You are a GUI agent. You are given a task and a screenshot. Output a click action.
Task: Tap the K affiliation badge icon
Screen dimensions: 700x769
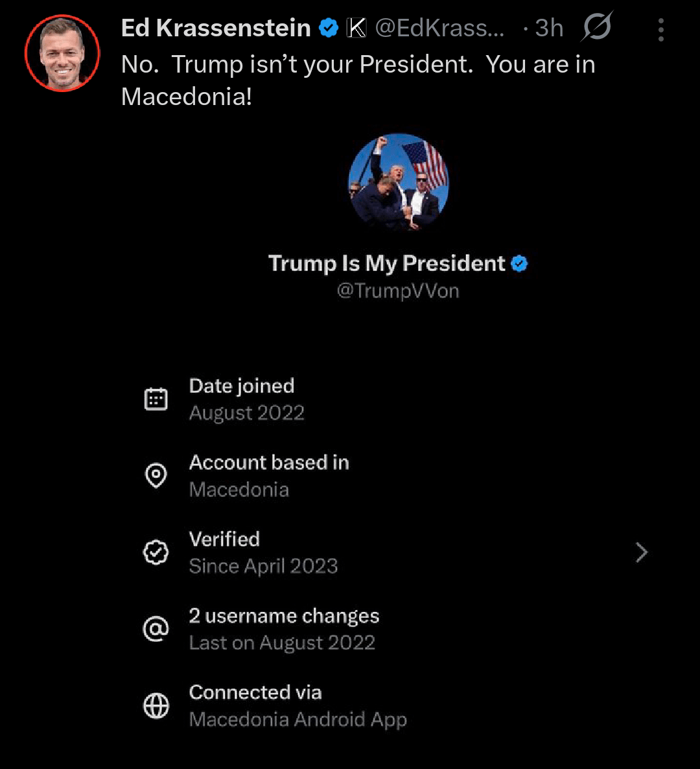[x=356, y=29]
